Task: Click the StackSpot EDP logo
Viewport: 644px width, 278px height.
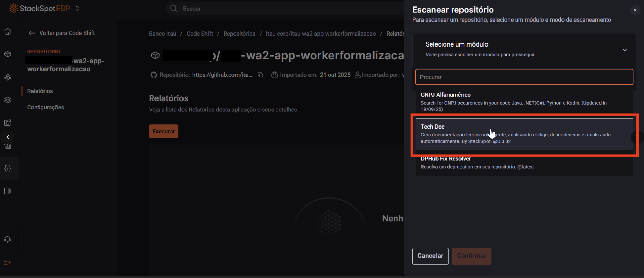Action: click(x=39, y=8)
